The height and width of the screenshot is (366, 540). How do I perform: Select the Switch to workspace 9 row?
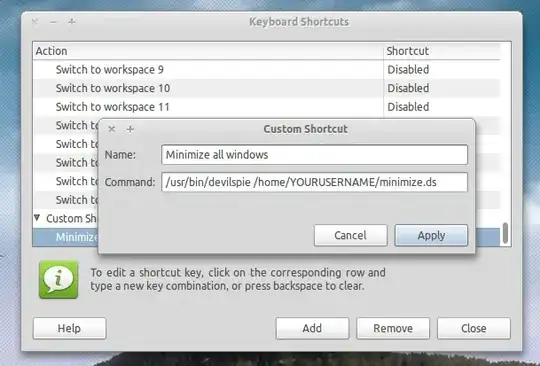(266, 70)
